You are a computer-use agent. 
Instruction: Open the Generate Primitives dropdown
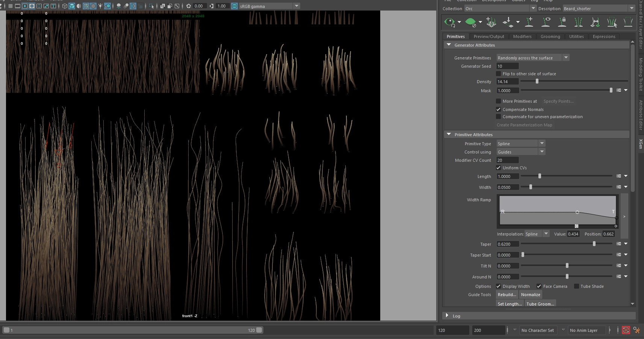[533, 58]
